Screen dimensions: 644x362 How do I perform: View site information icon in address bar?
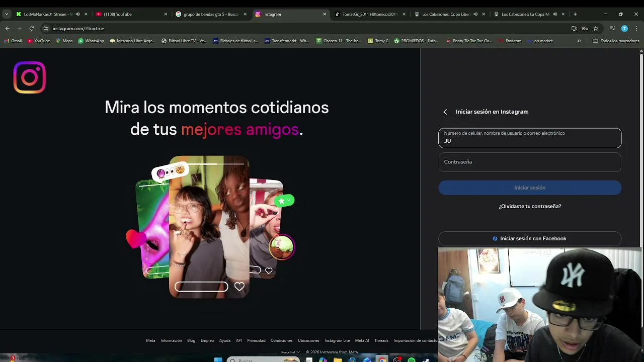(x=46, y=29)
